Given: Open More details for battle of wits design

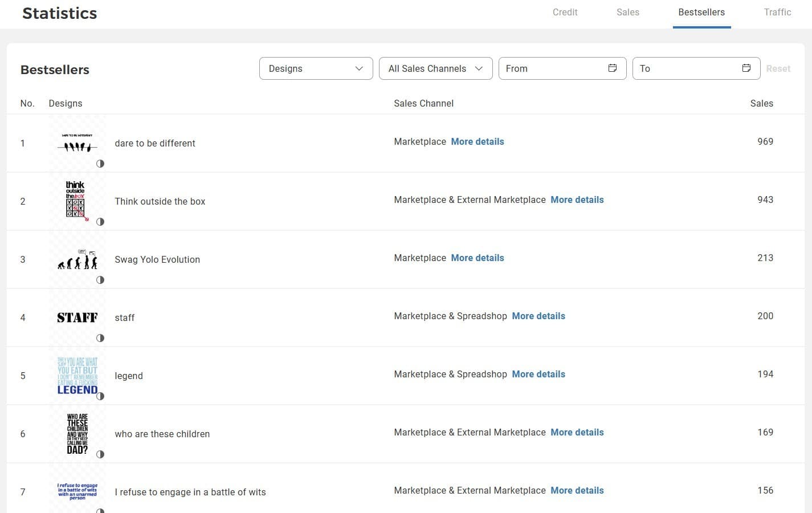Looking at the screenshot, I should pyautogui.click(x=577, y=490).
